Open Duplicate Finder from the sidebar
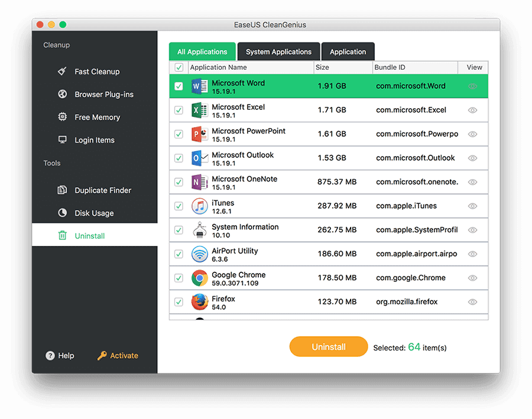Viewport: 532px width, 419px height. tap(95, 190)
